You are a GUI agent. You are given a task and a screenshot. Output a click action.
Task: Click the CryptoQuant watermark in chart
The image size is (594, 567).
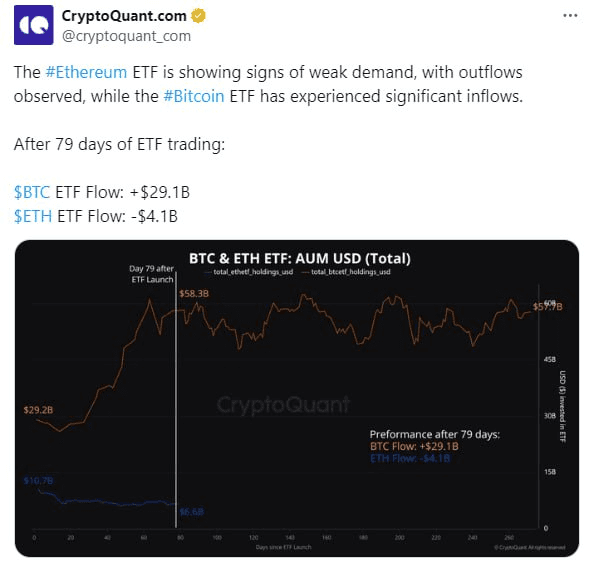[x=283, y=404]
